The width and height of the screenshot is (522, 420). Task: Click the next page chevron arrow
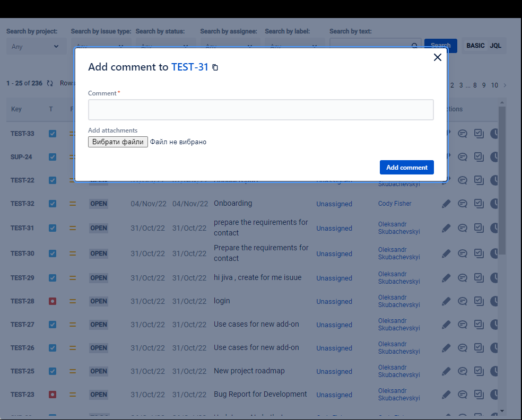(504, 85)
